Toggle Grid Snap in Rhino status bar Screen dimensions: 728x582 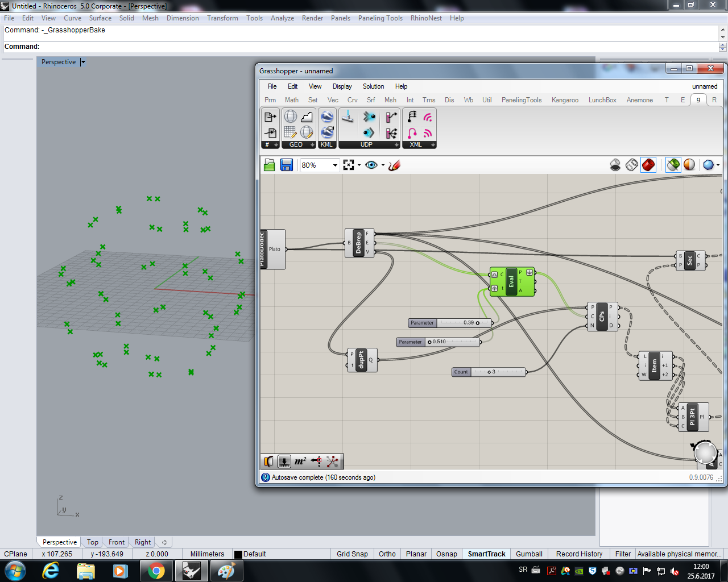(352, 554)
